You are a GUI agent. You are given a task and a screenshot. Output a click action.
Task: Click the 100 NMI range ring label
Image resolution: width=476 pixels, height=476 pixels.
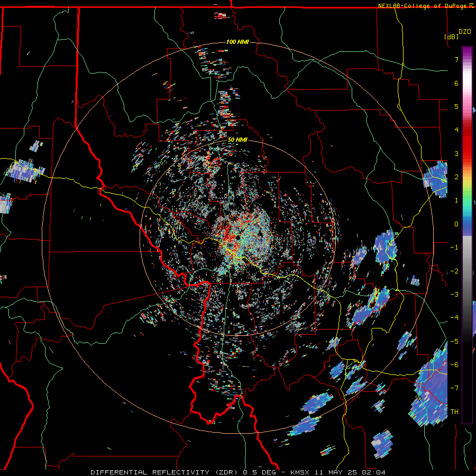[x=237, y=42]
